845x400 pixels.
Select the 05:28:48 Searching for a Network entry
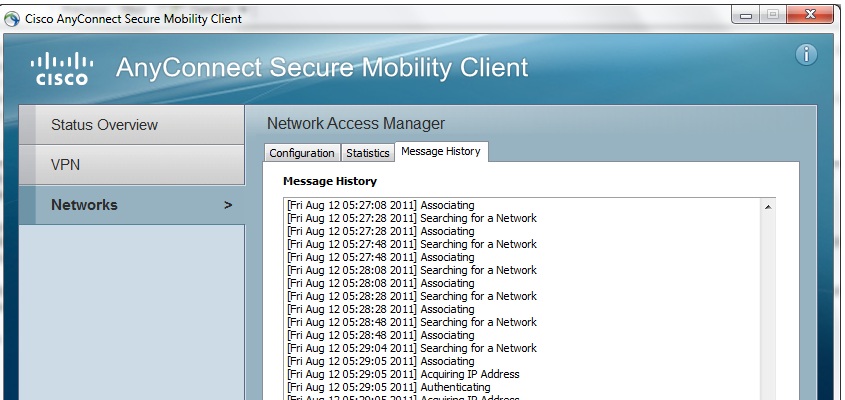(412, 322)
